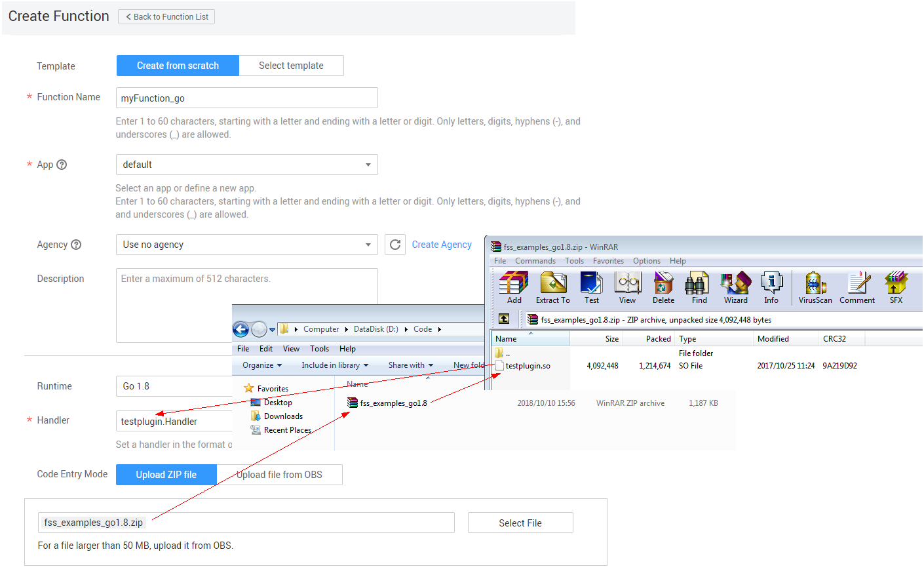Open the Explorer Tools menu
Image resolution: width=924 pixels, height=577 pixels.
click(x=319, y=349)
